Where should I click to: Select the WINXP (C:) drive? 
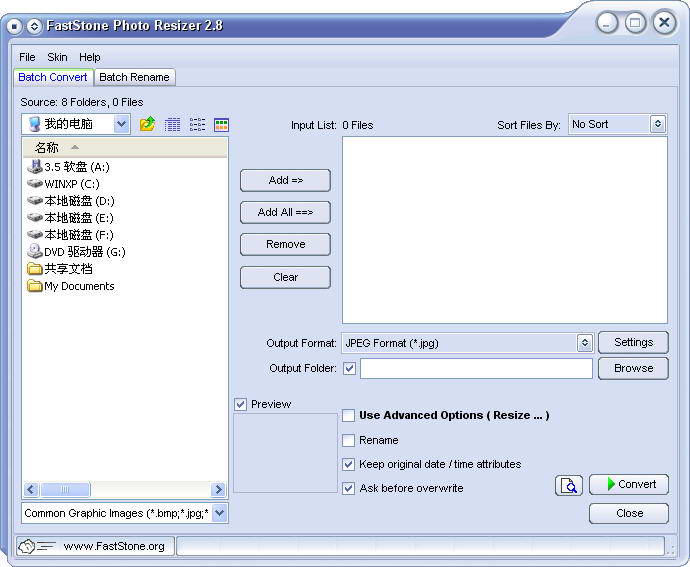[63, 184]
